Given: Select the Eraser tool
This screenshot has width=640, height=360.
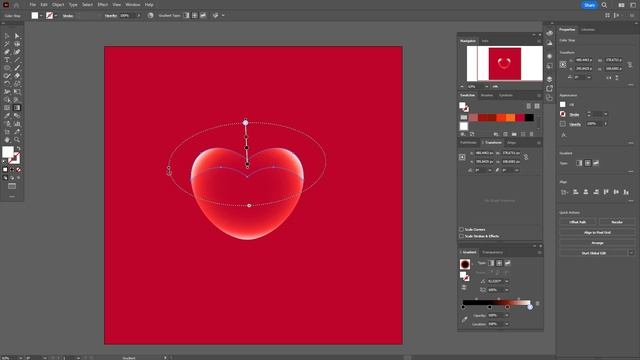Looking at the screenshot, I should coord(17,76).
